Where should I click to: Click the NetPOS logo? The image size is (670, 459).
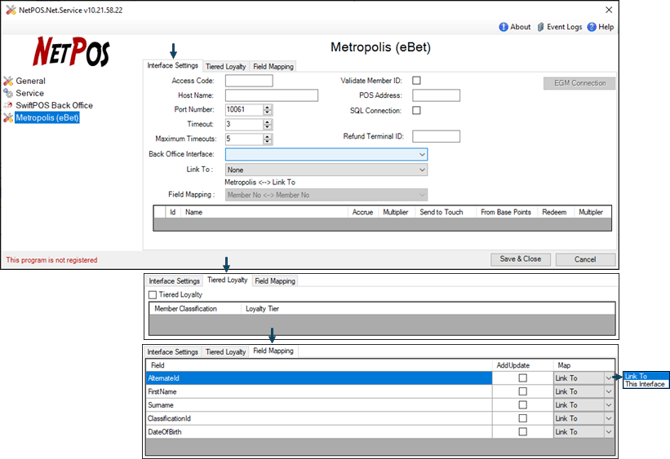pos(71,52)
